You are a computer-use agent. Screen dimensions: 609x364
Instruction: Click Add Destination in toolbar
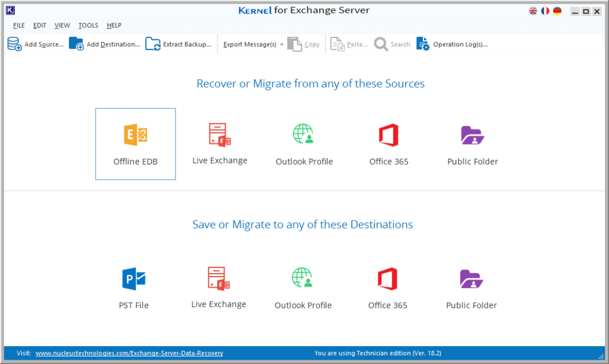[105, 44]
